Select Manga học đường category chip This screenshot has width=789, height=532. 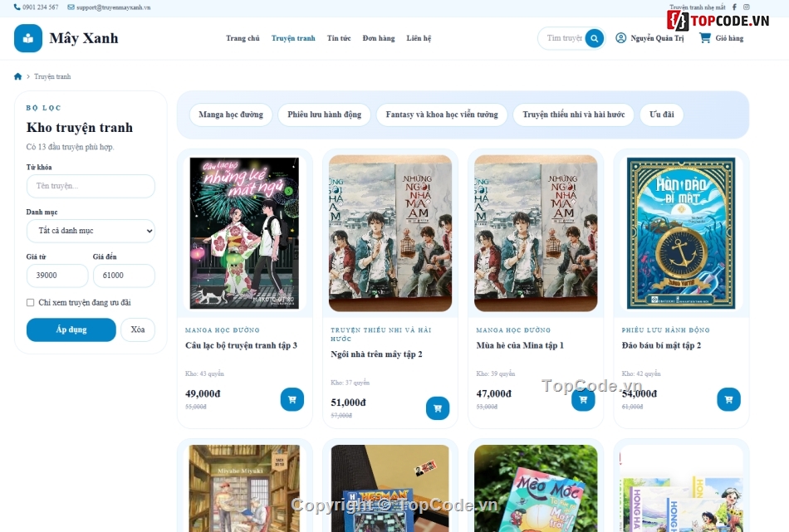coord(231,115)
